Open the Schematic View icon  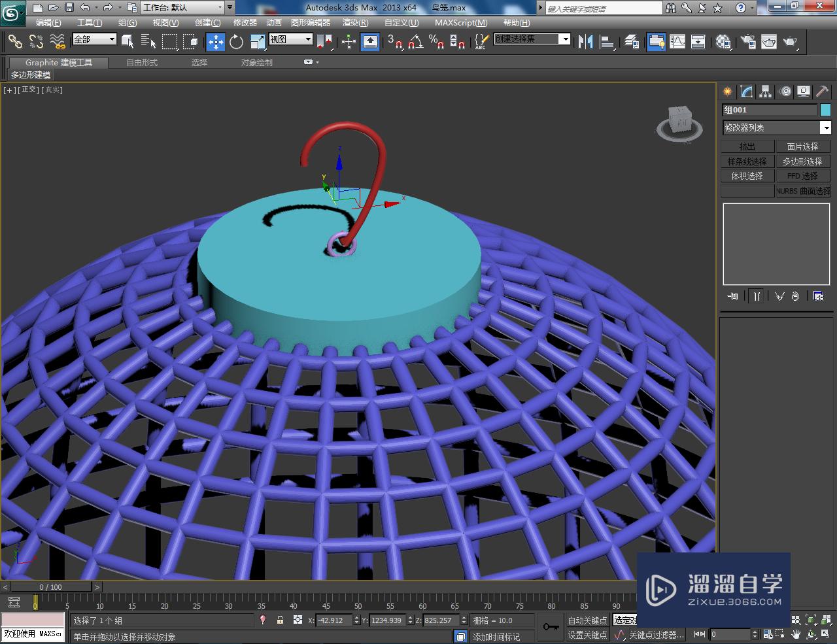tap(698, 42)
